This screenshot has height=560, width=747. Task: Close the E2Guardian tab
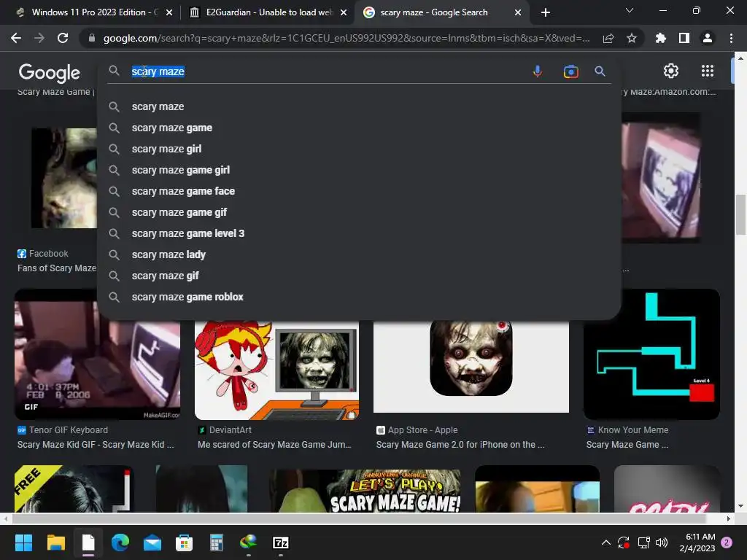pos(343,12)
